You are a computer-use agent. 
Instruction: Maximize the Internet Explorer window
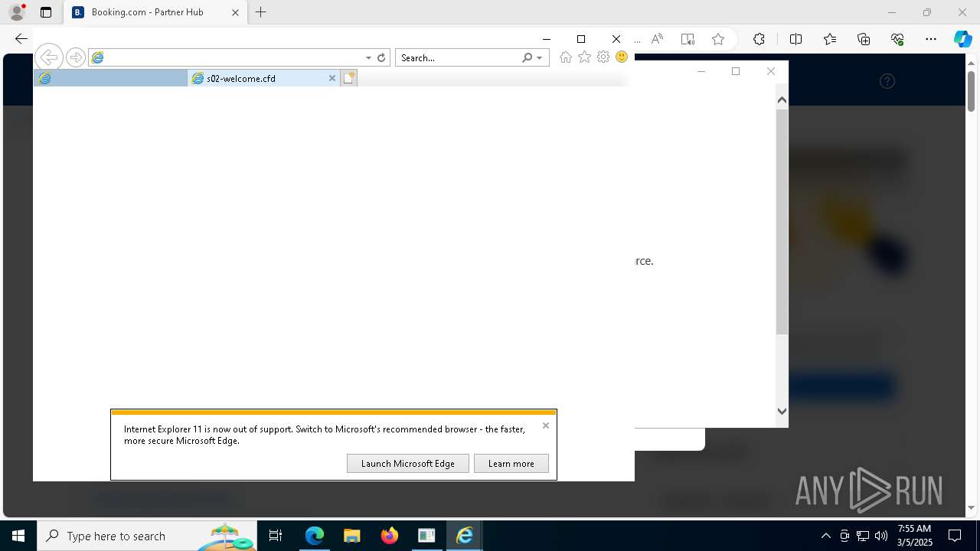(x=581, y=39)
